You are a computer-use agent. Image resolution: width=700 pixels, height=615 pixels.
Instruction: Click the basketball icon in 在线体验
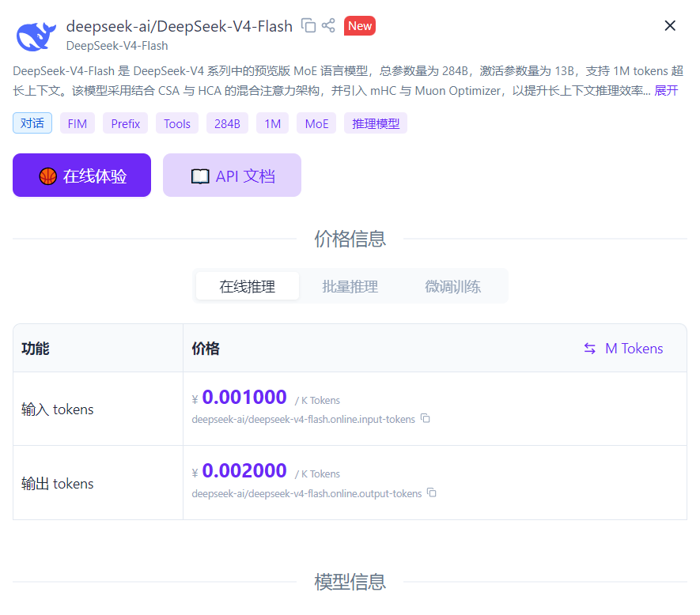tap(47, 176)
